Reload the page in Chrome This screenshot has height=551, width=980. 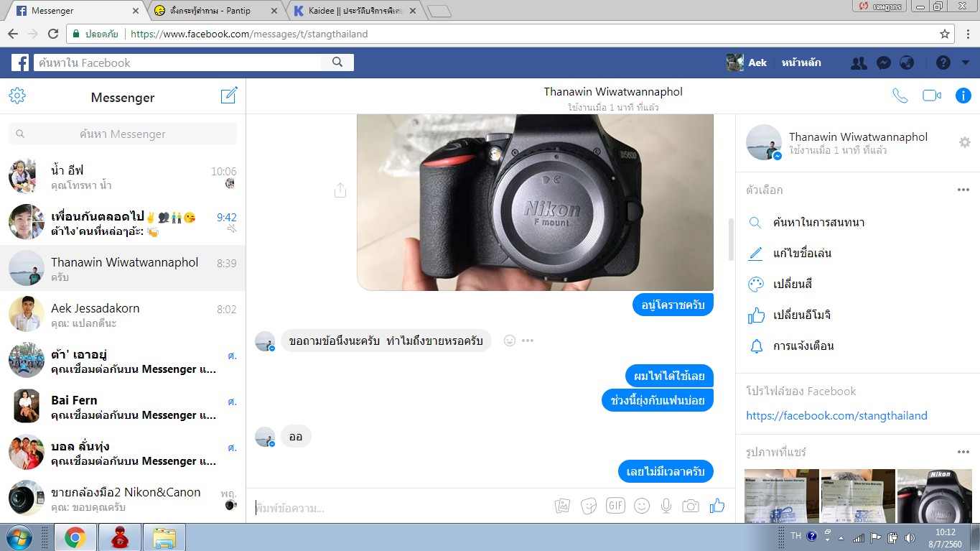pyautogui.click(x=53, y=34)
